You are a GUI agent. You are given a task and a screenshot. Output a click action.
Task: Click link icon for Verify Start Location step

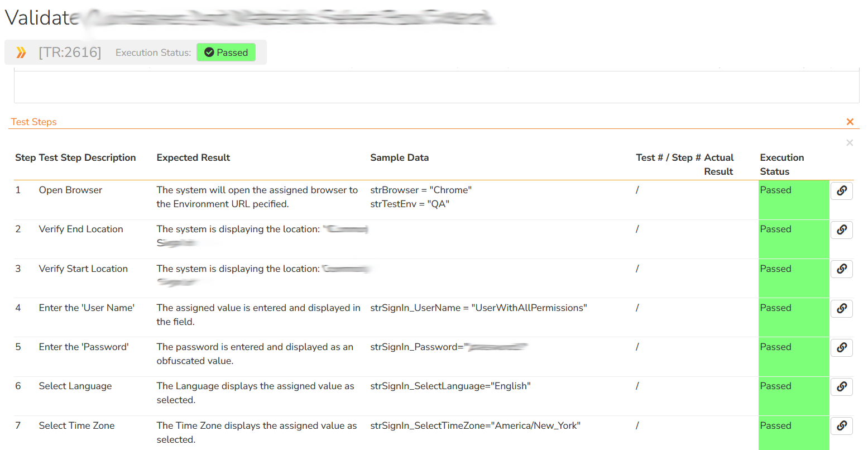click(841, 269)
